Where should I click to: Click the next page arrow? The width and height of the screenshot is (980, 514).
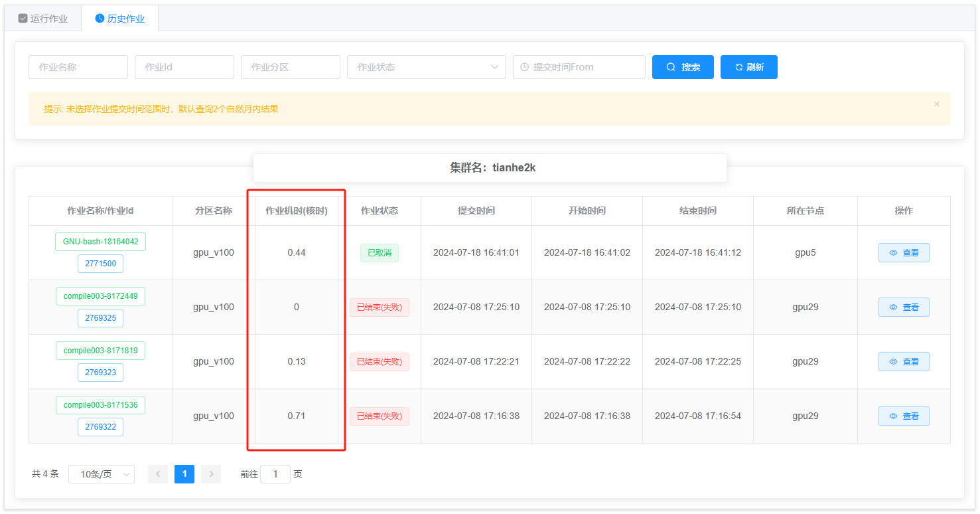click(211, 474)
